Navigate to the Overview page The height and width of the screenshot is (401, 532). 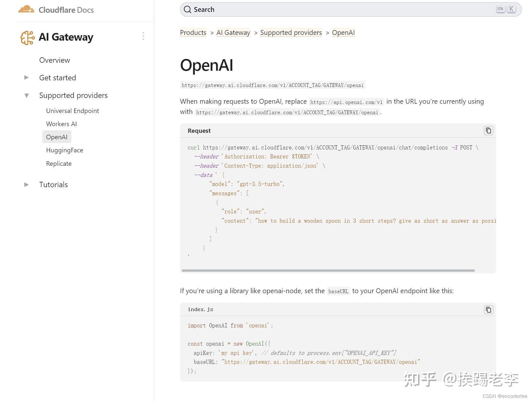point(54,60)
